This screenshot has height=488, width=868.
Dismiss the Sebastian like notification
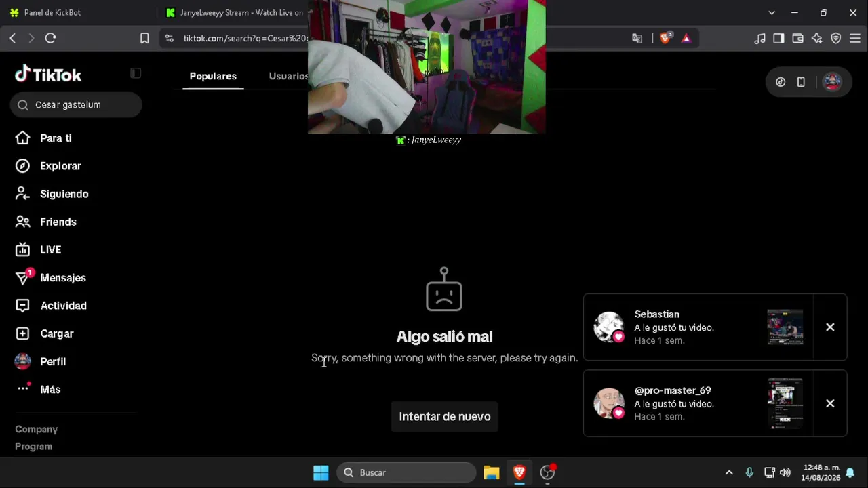(x=830, y=327)
